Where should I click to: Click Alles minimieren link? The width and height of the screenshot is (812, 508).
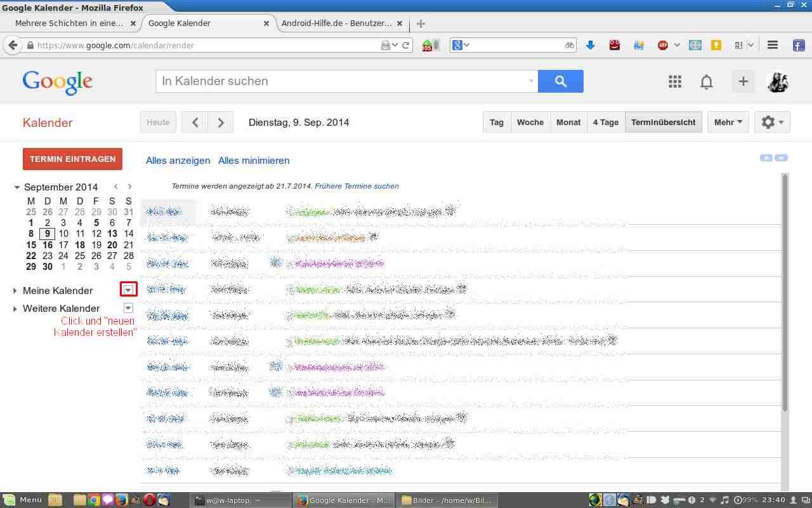254,161
